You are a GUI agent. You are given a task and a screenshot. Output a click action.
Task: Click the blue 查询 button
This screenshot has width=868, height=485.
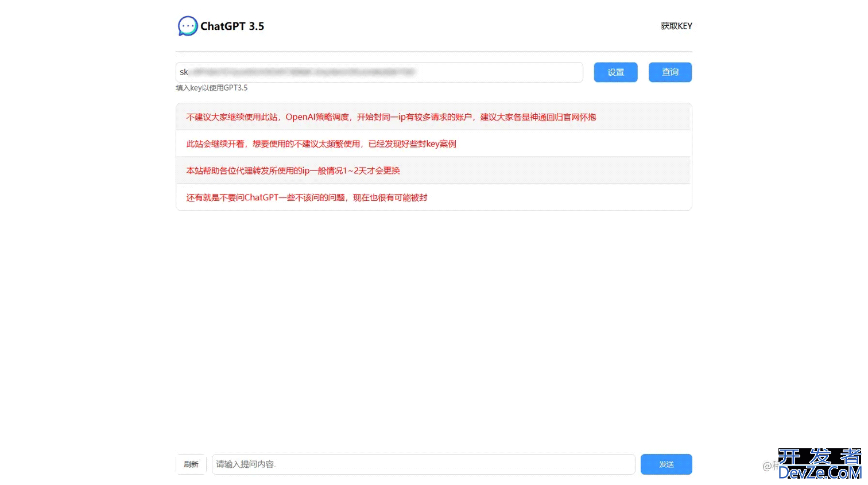(670, 72)
